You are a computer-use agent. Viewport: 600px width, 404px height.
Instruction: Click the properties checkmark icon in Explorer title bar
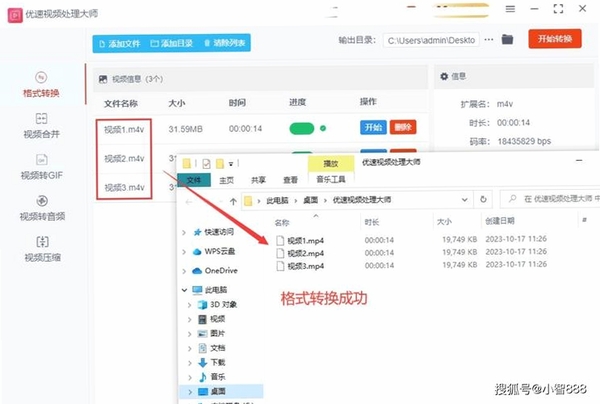[x=206, y=164]
